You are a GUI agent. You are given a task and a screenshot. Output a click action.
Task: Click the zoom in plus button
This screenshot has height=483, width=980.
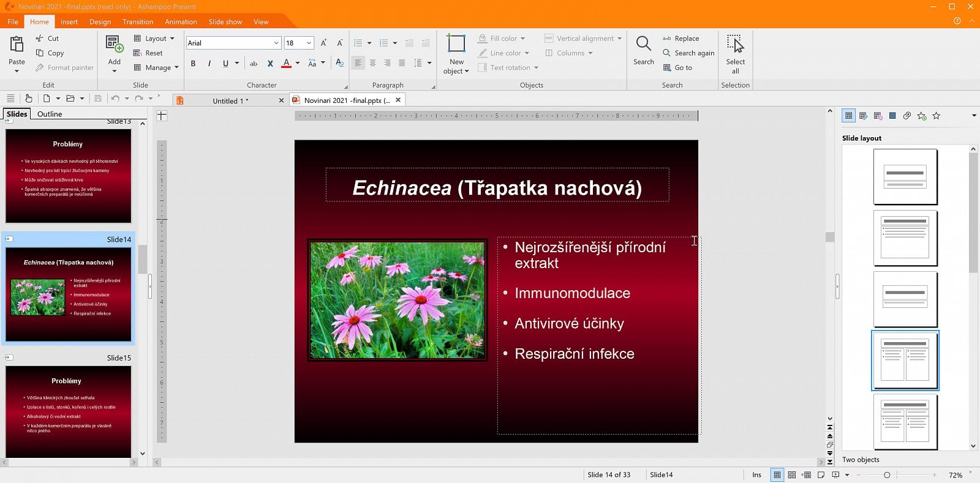click(x=934, y=474)
